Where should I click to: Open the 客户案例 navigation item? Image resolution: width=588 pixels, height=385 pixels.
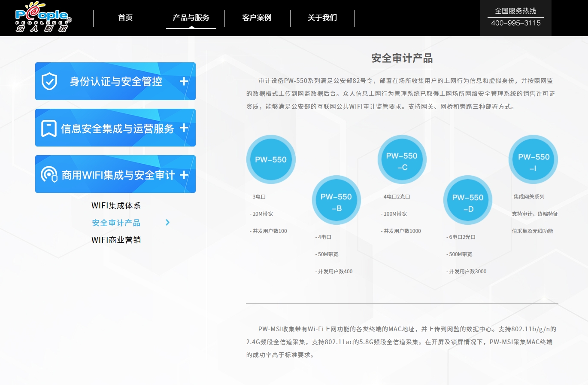(257, 18)
